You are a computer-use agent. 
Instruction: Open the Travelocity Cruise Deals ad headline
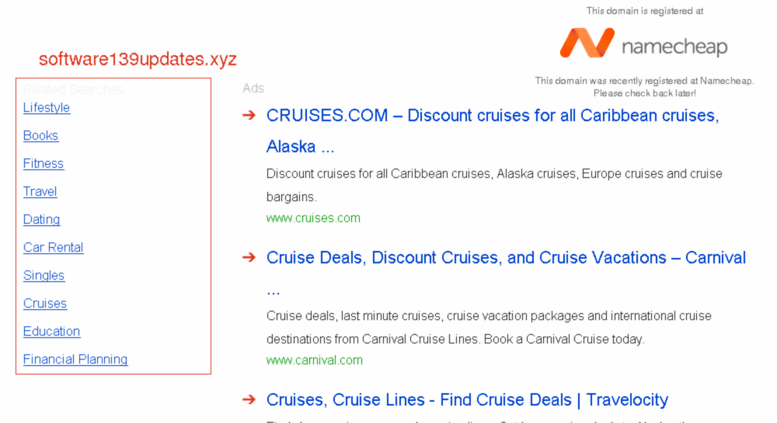click(467, 400)
